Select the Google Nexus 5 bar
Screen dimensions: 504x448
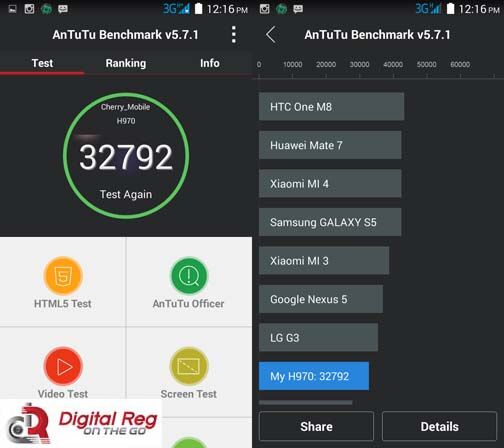pyautogui.click(x=321, y=299)
